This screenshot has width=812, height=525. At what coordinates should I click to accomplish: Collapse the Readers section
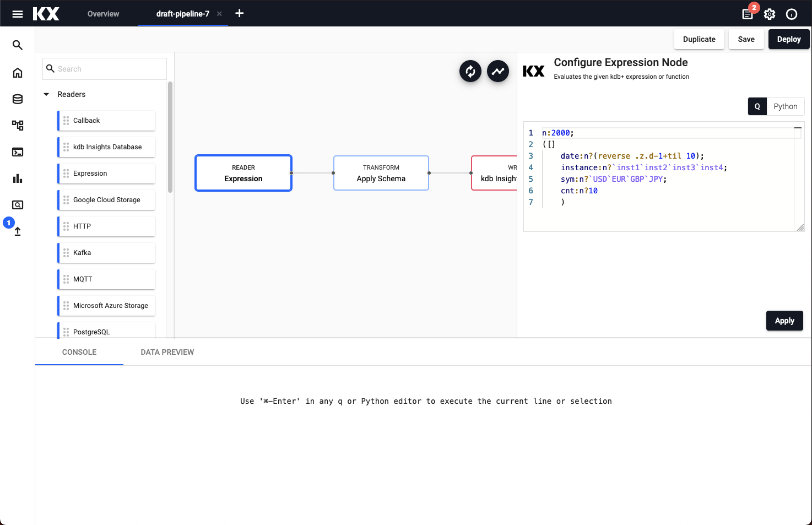coord(46,94)
